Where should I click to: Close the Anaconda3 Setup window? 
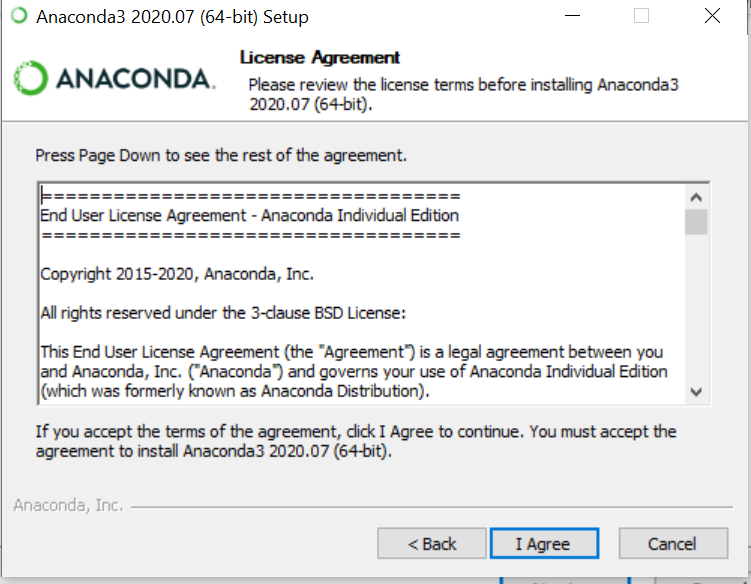tap(712, 16)
